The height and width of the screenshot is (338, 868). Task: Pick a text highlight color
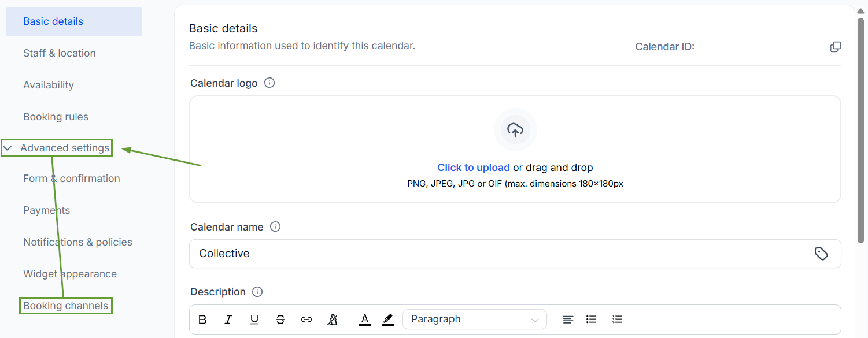click(x=388, y=320)
